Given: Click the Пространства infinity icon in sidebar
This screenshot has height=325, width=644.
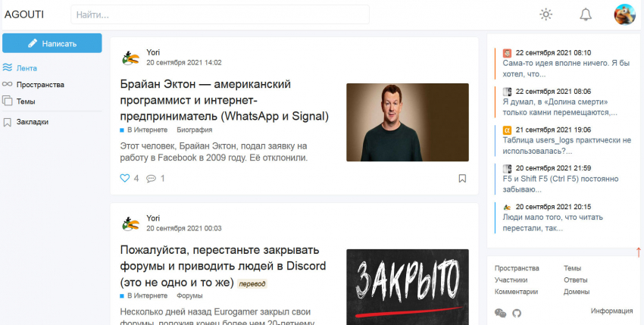Looking at the screenshot, I should (x=7, y=84).
